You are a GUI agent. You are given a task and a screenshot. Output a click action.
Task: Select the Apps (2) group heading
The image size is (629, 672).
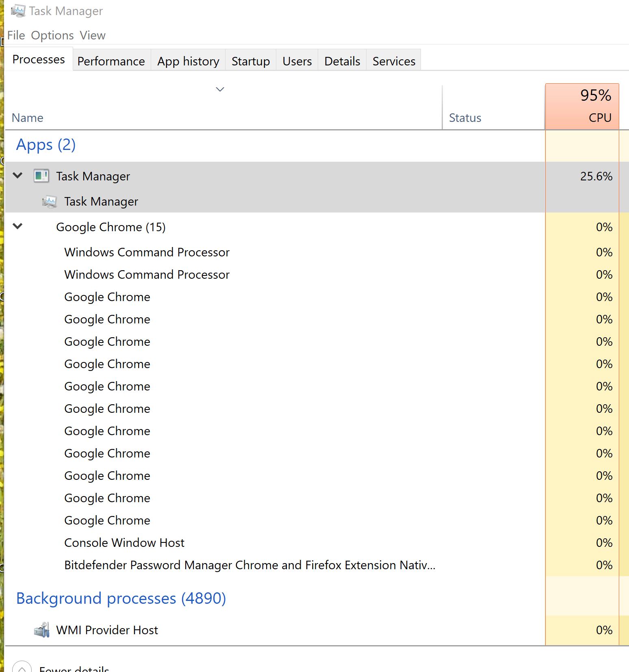coord(46,145)
